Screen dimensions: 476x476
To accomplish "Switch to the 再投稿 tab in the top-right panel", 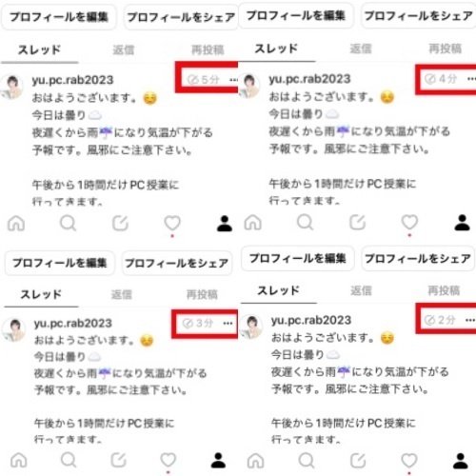I will pyautogui.click(x=445, y=49).
